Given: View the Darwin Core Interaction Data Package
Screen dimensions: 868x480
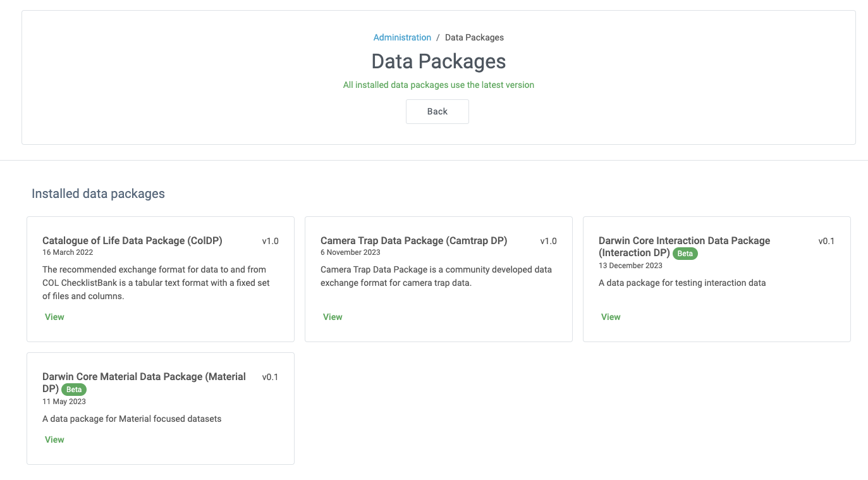Looking at the screenshot, I should pos(610,316).
